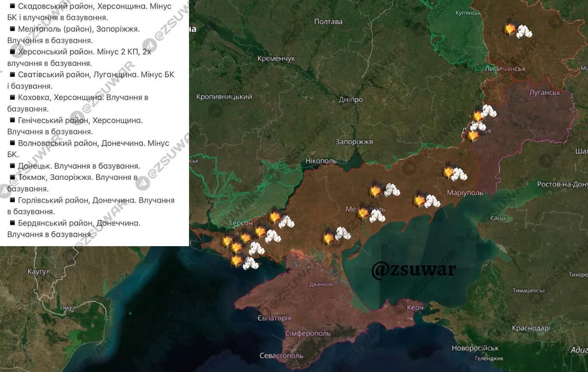Select the explosion marker west of Mariupol near Berdiansk
This screenshot has height=372, width=588.
click(x=420, y=200)
